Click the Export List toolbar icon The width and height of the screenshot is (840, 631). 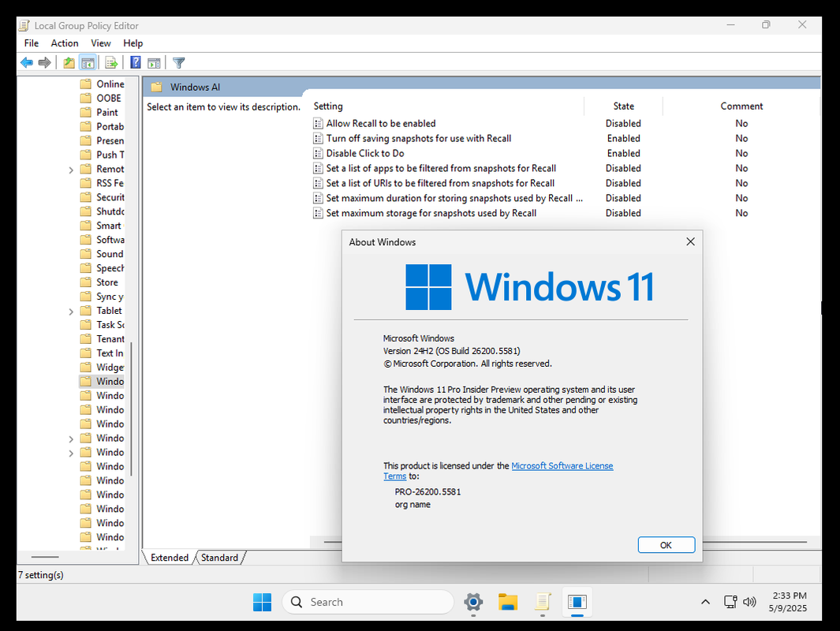click(111, 62)
